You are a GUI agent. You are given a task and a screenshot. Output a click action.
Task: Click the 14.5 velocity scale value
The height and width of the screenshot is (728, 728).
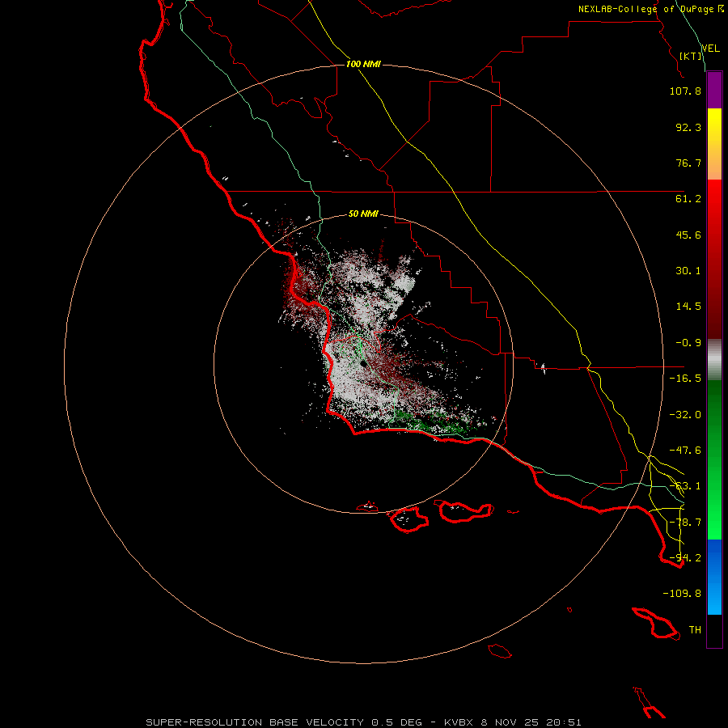click(x=688, y=307)
